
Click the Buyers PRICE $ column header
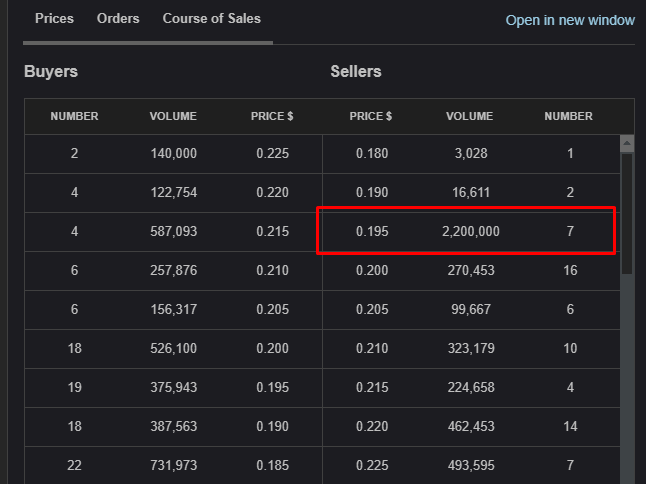tap(272, 116)
